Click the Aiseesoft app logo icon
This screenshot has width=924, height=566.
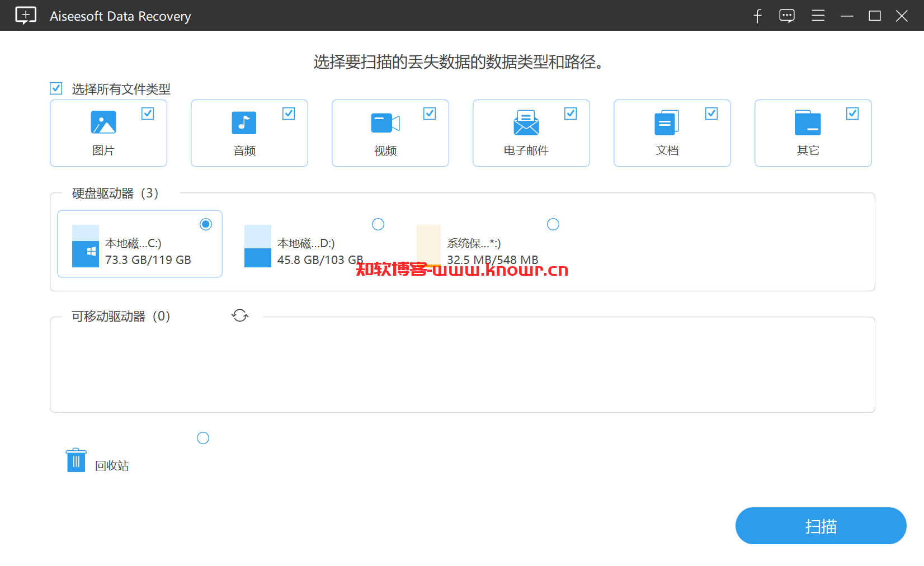tap(26, 16)
